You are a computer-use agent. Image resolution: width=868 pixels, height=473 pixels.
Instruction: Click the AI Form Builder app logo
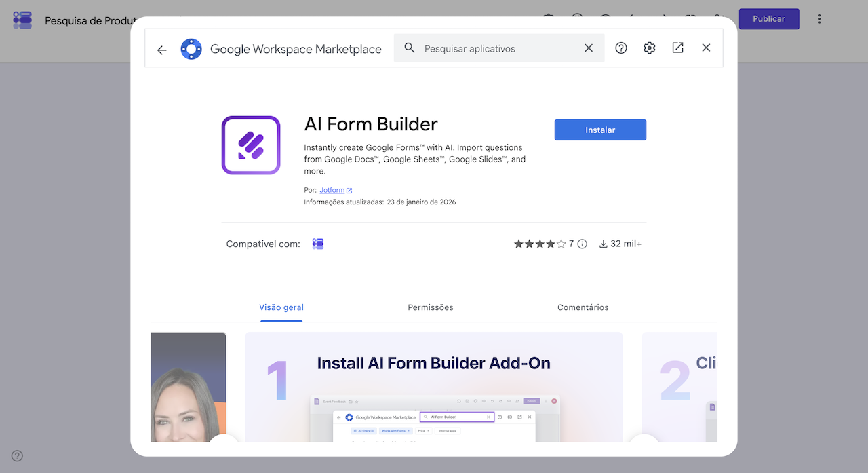pos(251,145)
